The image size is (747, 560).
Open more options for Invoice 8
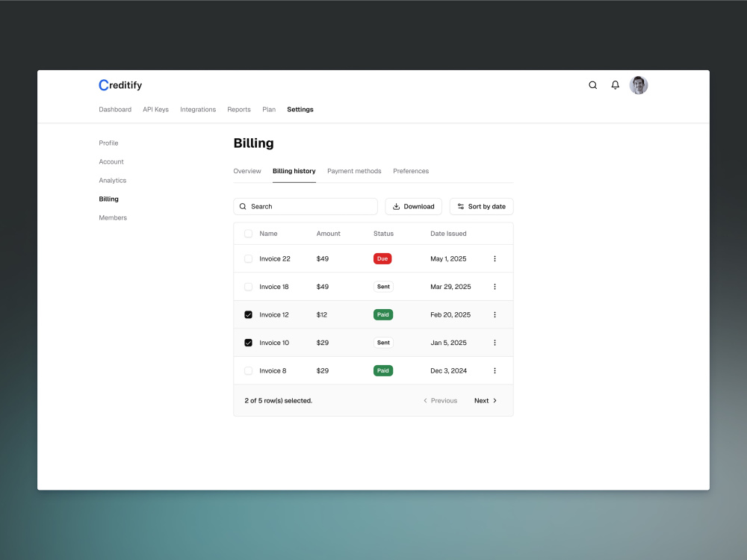[495, 370]
